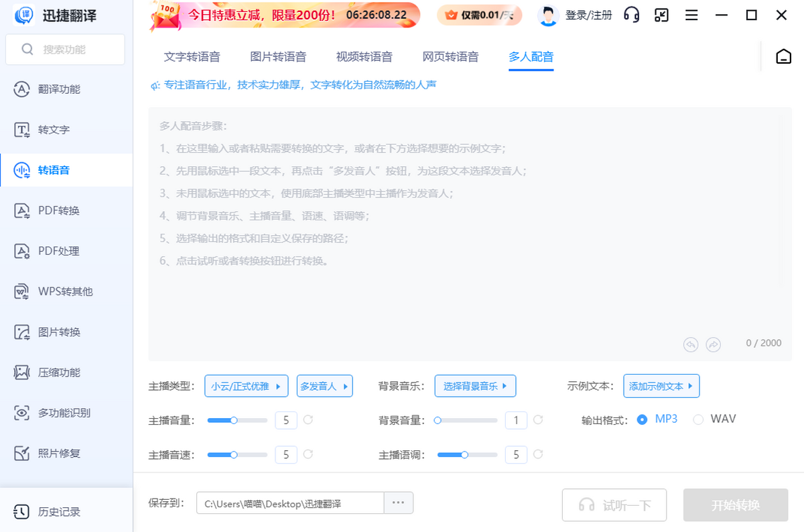
Task: Click the 主播音速 value box
Action: click(x=286, y=454)
